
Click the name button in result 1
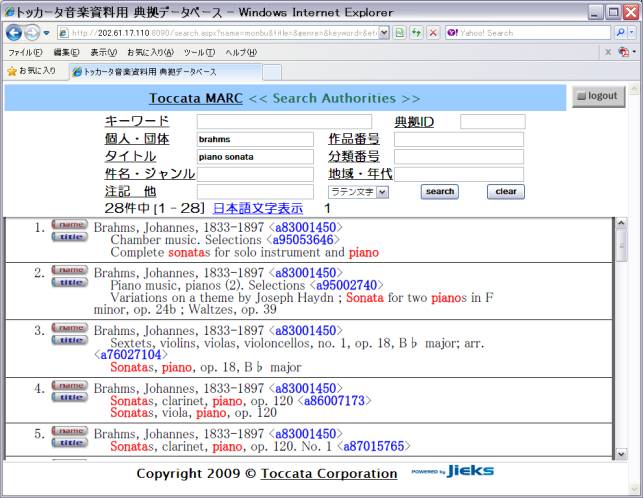pyautogui.click(x=69, y=224)
